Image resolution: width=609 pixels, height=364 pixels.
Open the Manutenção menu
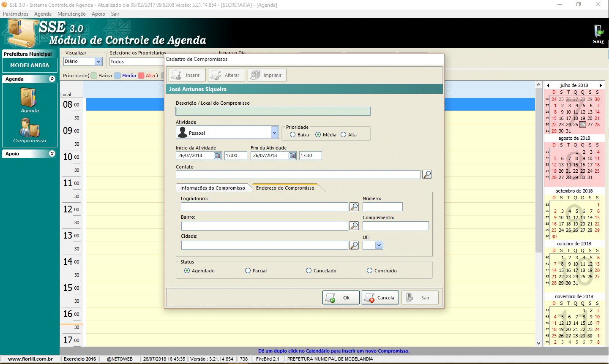(71, 14)
